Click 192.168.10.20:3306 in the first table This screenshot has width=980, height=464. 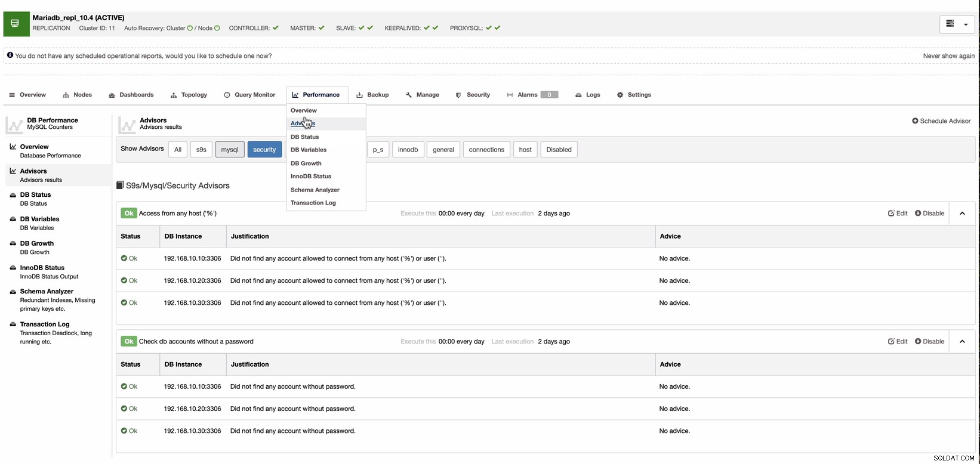point(192,280)
